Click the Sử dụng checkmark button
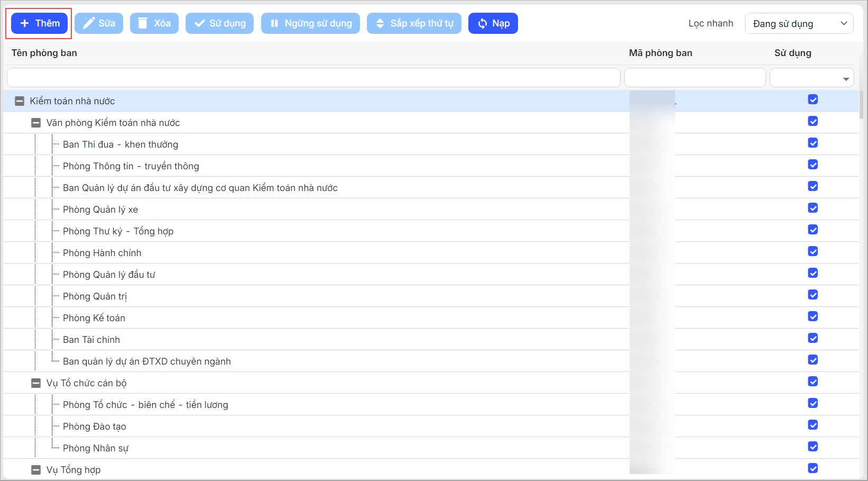 [219, 23]
